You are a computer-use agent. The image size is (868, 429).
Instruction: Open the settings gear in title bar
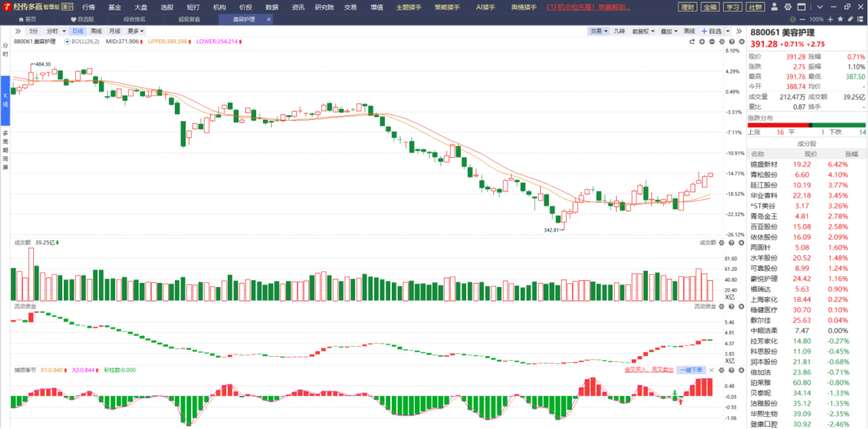click(x=788, y=7)
